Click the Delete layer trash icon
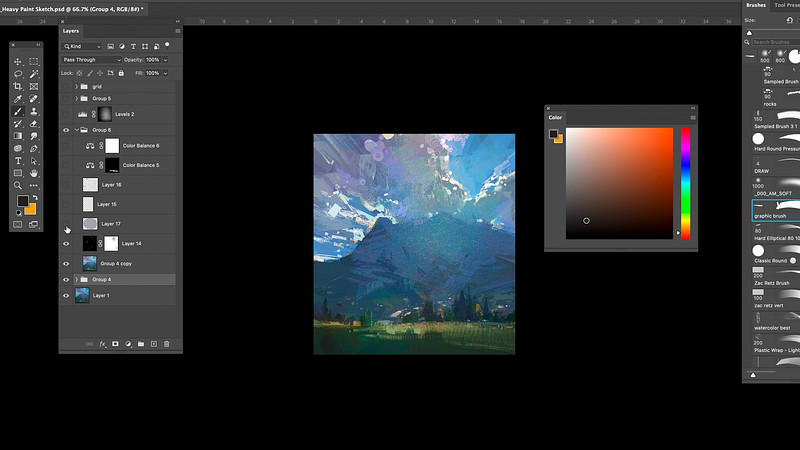Image resolution: width=800 pixels, height=450 pixels. 166,344
